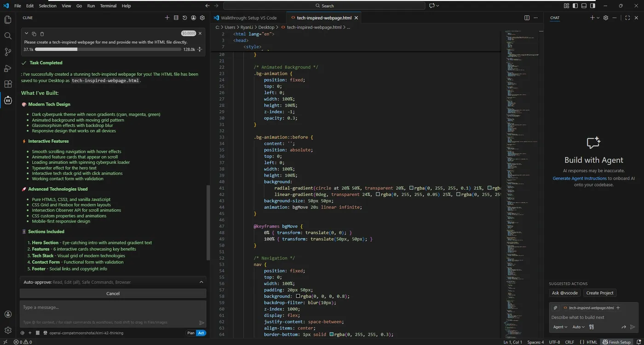Screen dimensions: 644x345
Task: Open Extensions view in activity bar
Action: tap(8, 84)
